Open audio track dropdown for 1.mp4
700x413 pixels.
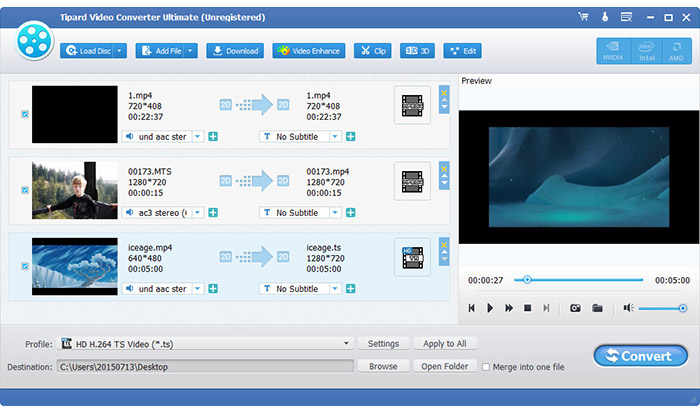(197, 137)
